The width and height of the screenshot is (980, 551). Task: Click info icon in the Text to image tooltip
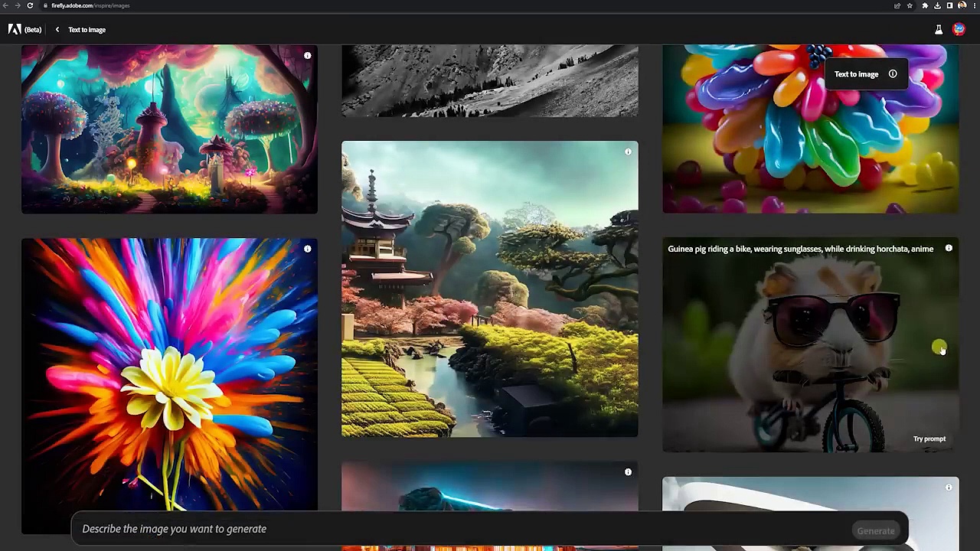[x=893, y=74]
